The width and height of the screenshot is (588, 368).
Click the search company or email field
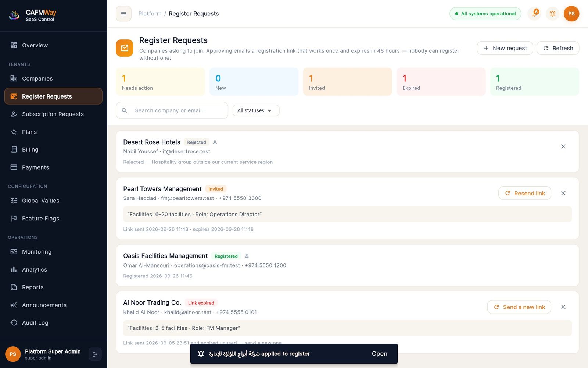[x=172, y=110]
